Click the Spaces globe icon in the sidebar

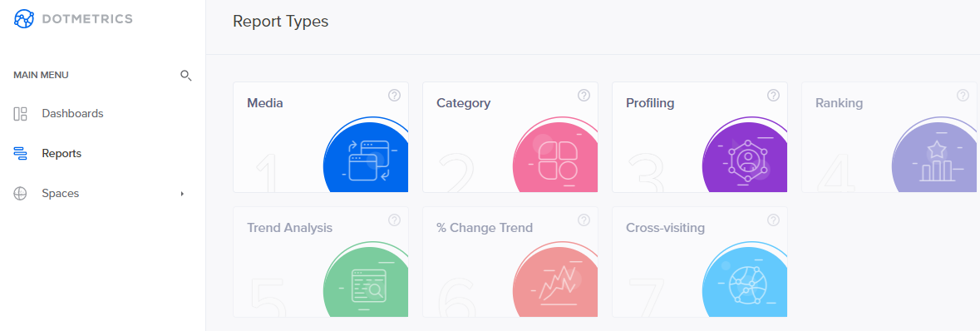click(x=20, y=193)
